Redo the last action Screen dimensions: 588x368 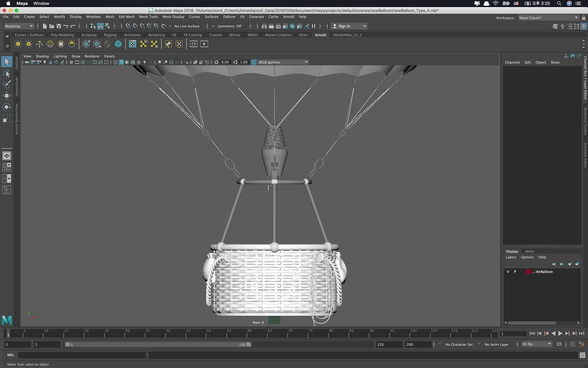(73, 26)
